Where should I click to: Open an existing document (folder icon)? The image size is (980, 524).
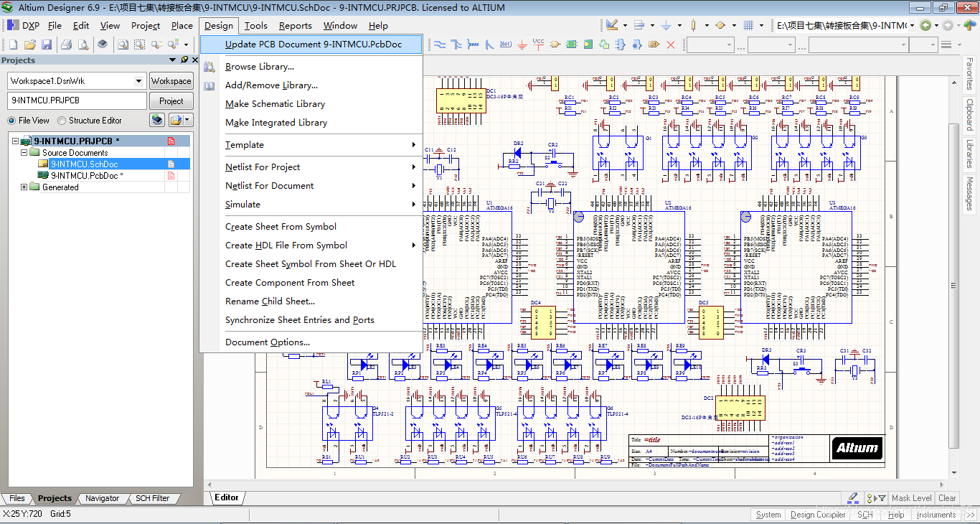coord(30,45)
